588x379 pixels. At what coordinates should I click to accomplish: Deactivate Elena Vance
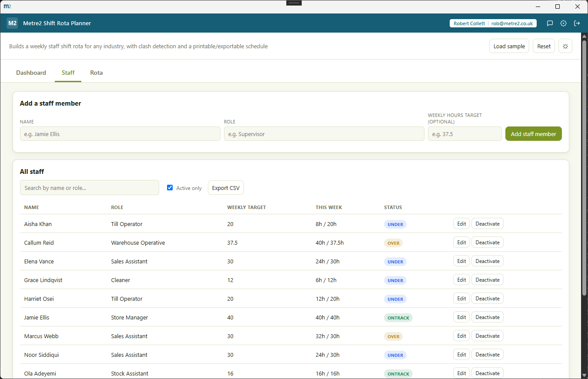point(488,261)
